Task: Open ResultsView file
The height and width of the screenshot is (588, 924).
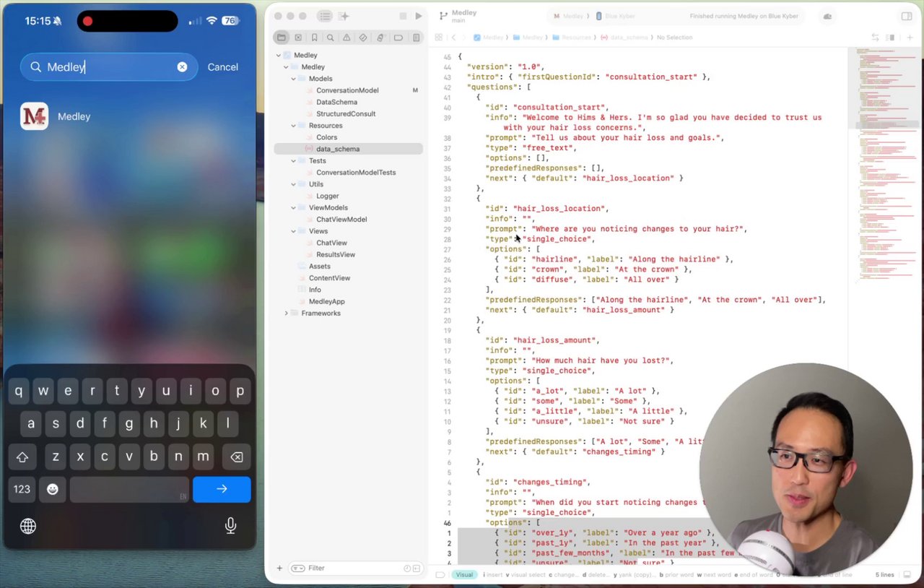Action: click(336, 254)
